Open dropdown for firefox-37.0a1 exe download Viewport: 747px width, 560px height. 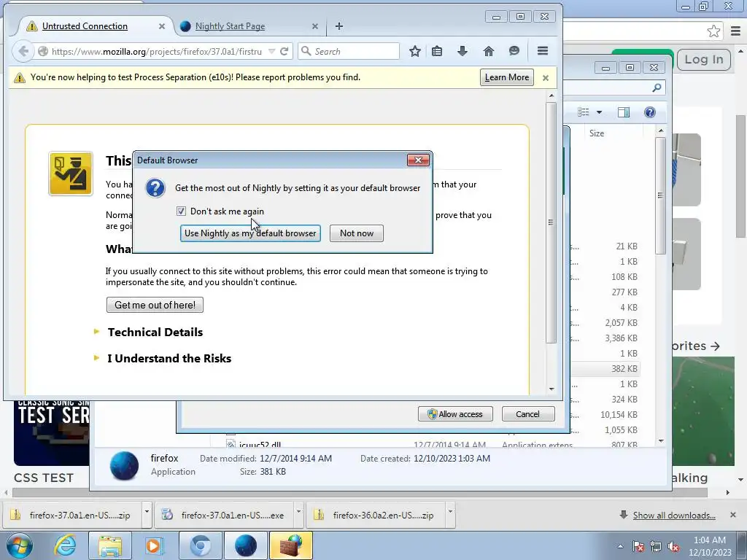point(298,513)
